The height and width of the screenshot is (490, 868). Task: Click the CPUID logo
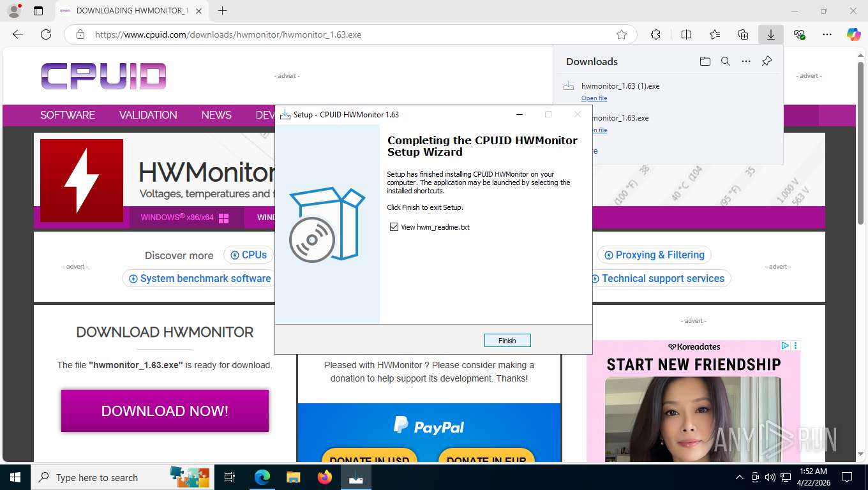(x=104, y=76)
